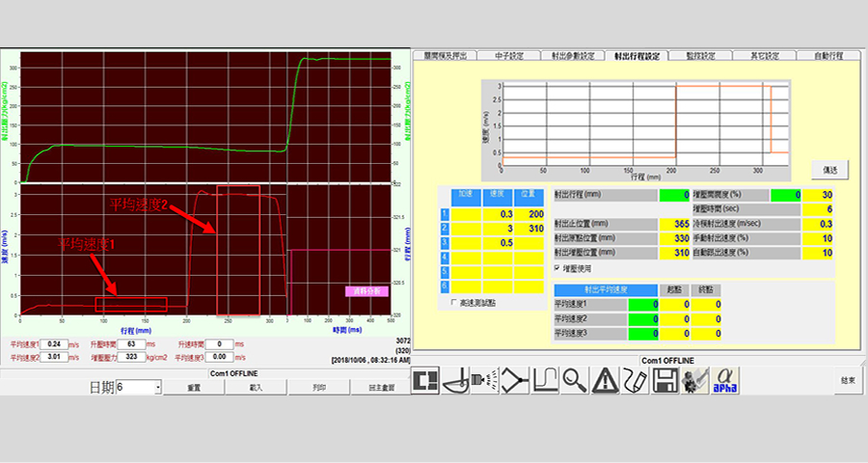The height and width of the screenshot is (463, 868).
Task: Click the floppy disk save icon
Action: [x=664, y=381]
